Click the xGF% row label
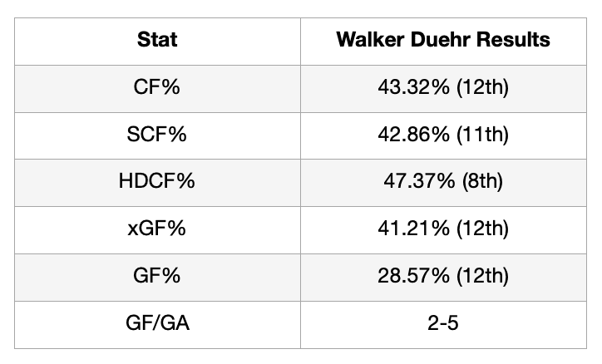602x364 pixels. [x=156, y=227]
